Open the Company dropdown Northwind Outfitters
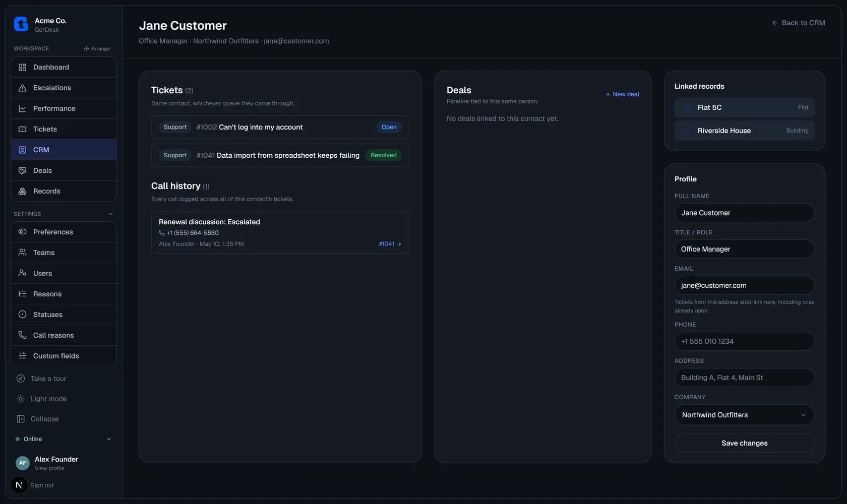Viewport: 847px width, 504px height. pyautogui.click(x=744, y=415)
